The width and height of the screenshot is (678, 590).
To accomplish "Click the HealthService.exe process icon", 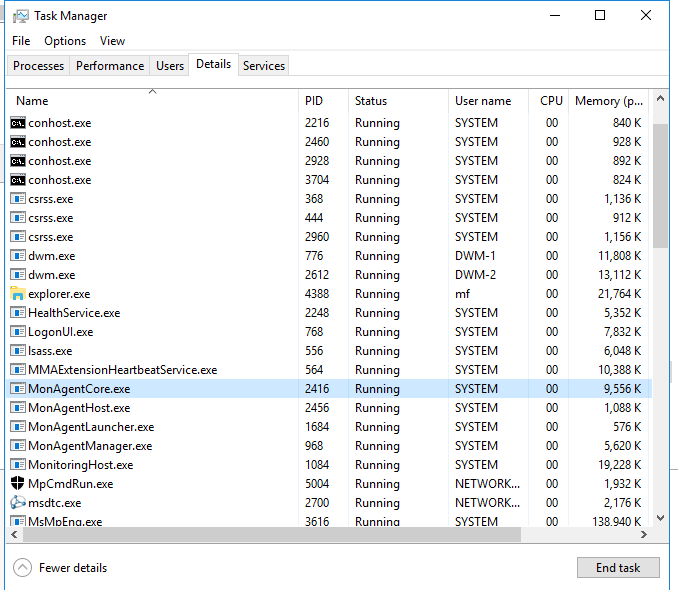I will 18,313.
